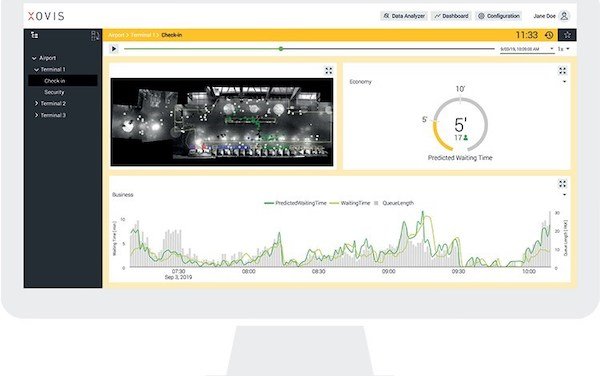600x376 pixels.
Task: Click the star favorite icon
Action: pos(567,35)
